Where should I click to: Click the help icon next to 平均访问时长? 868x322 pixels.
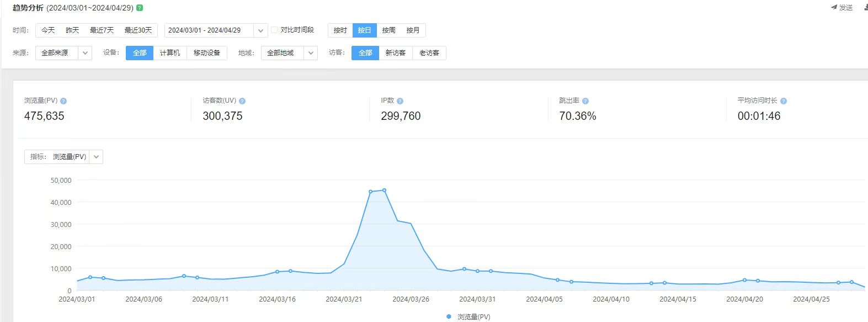point(784,101)
